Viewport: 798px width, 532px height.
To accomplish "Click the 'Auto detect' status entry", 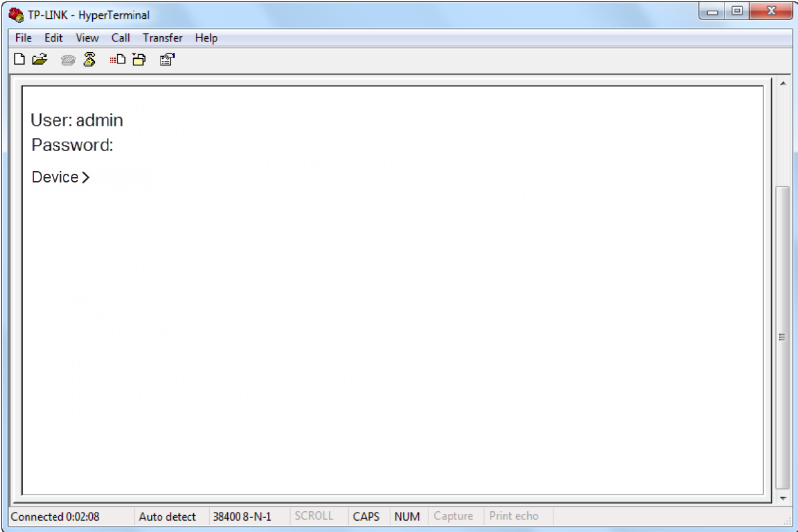I will coord(168,517).
